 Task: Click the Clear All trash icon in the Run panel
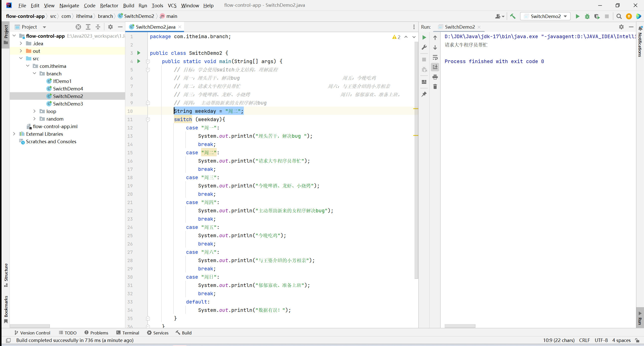pyautogui.click(x=435, y=87)
